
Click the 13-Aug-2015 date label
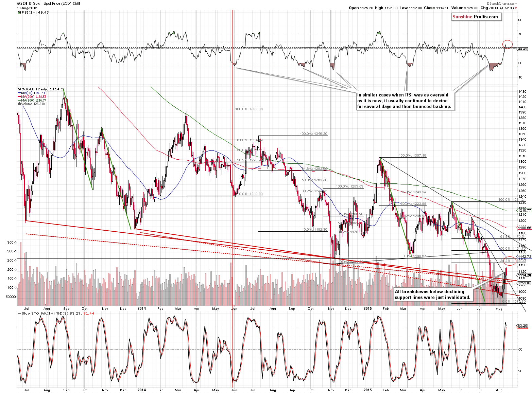tap(27, 8)
